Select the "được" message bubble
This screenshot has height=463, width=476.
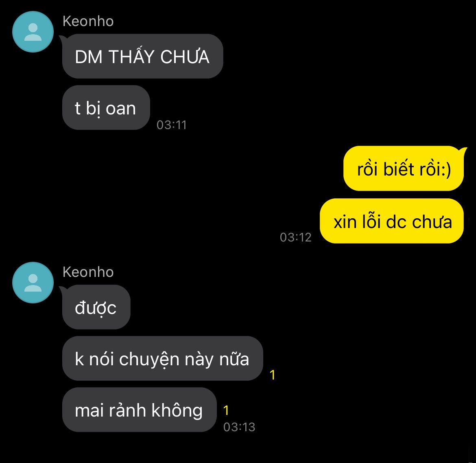point(96,307)
